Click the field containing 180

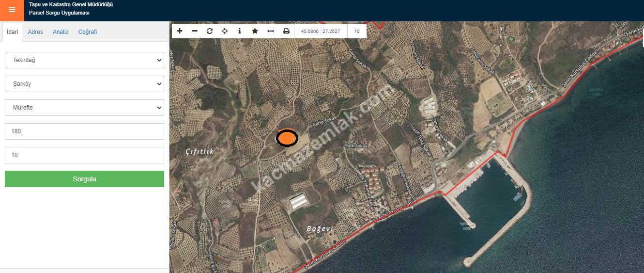(84, 131)
